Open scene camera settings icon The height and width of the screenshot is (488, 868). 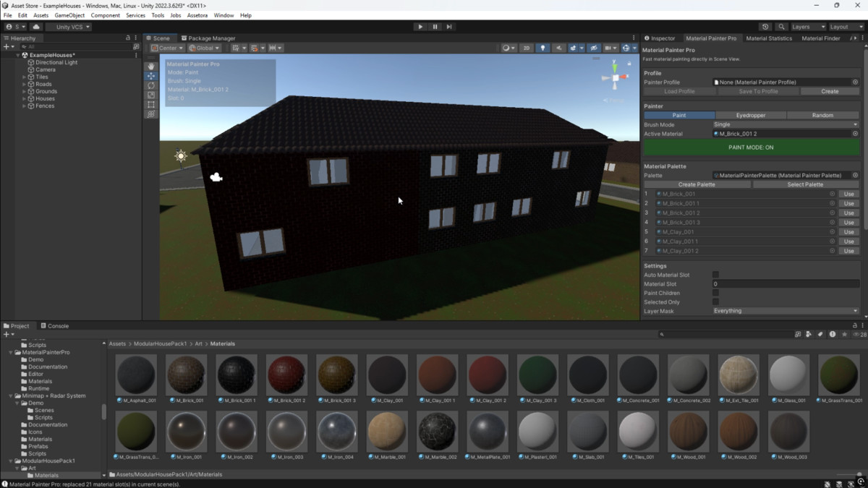coord(611,48)
